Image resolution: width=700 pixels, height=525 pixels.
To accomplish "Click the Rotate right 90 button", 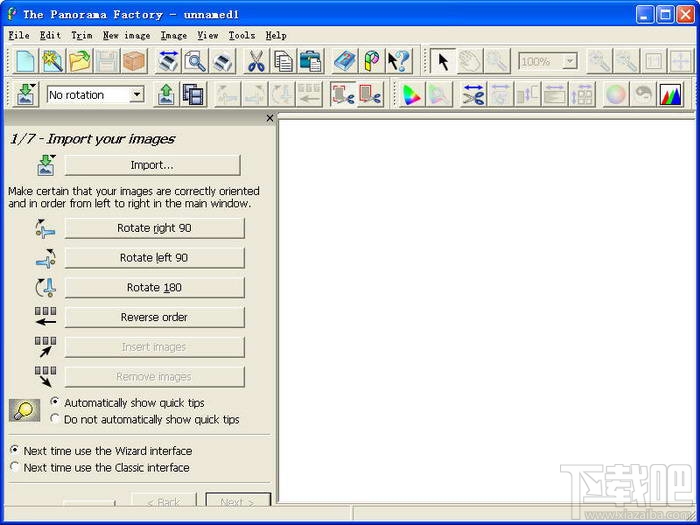I will point(154,228).
